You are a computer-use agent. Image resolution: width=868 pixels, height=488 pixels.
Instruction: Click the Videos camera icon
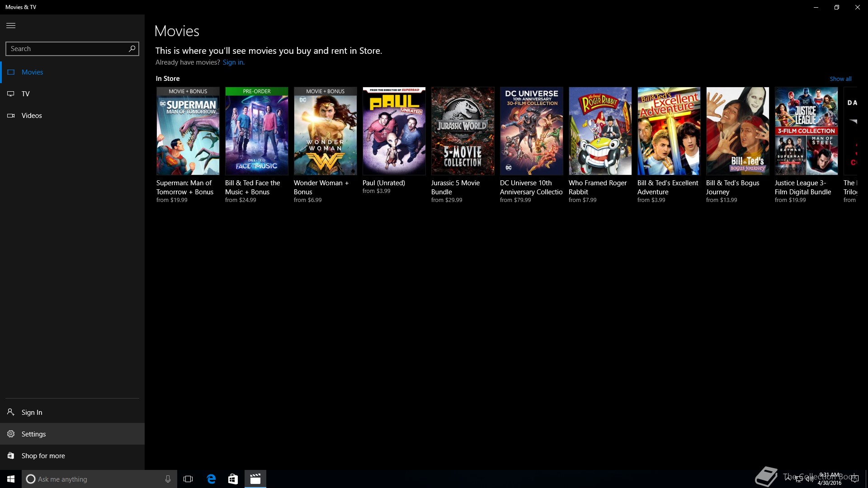tap(11, 115)
